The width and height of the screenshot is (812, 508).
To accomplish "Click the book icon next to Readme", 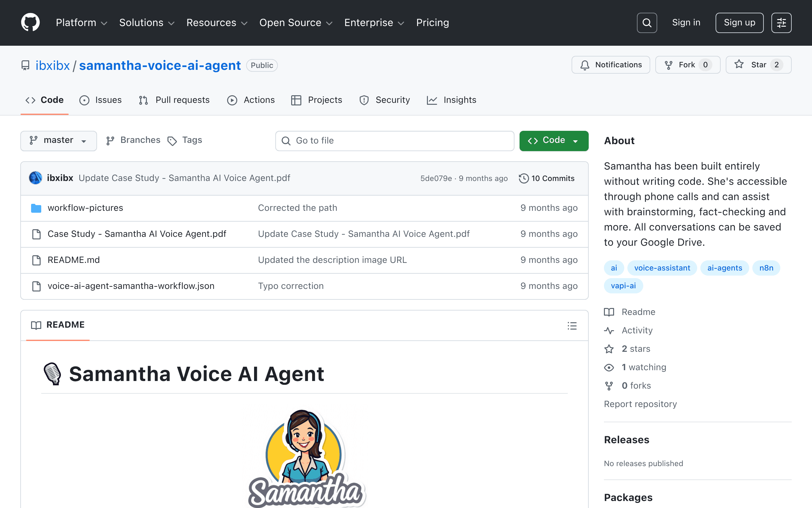I will click(x=609, y=312).
